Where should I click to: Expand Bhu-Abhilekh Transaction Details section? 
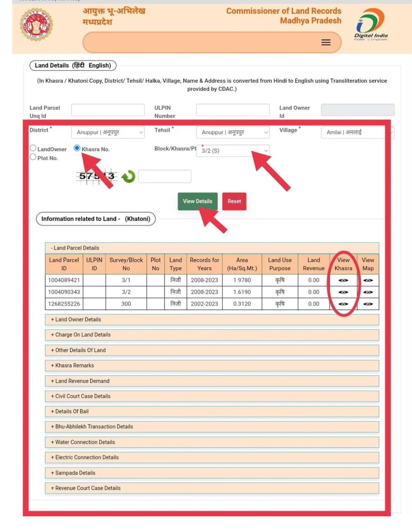[212, 427]
